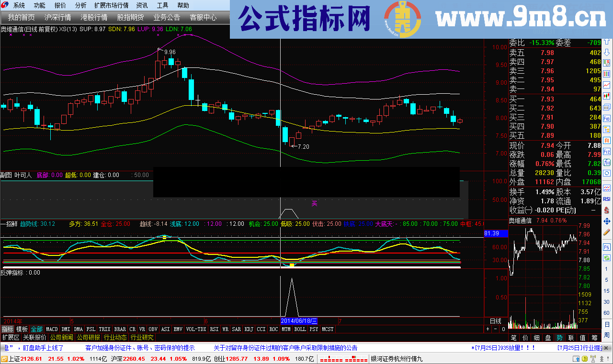Switch to the 沪深行情 tab
This screenshot has height=364, width=613.
click(57, 17)
